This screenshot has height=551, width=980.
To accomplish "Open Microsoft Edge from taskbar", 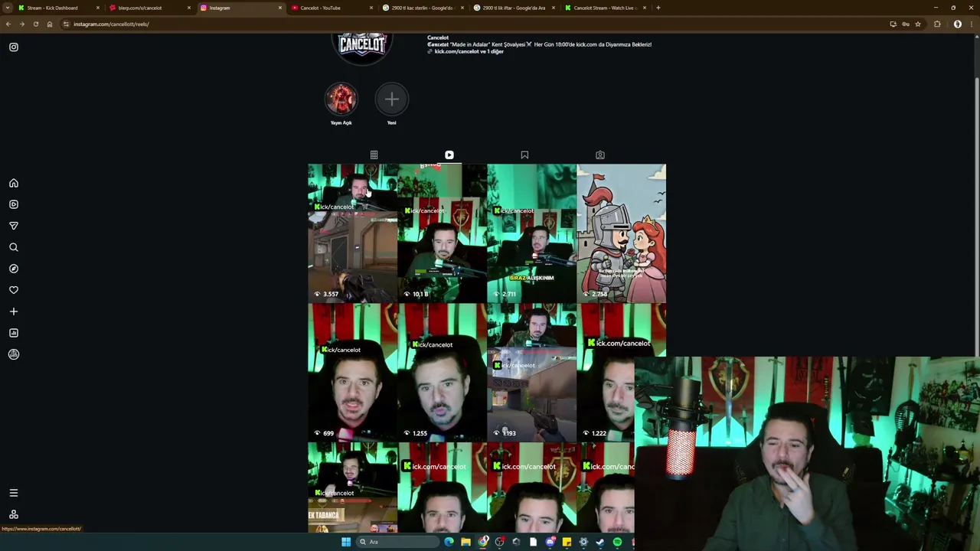I will 449,542.
